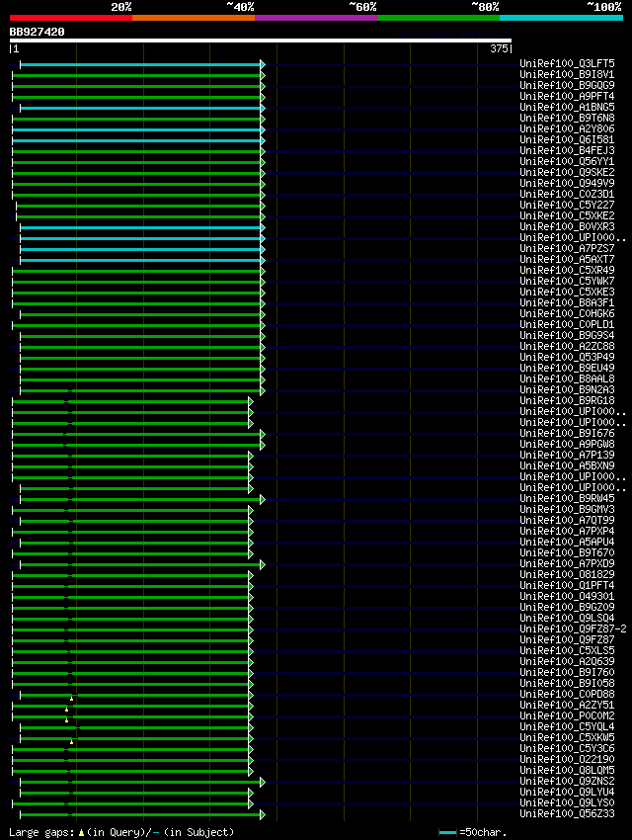Open hit UniRef100_A5AXT7
The height and width of the screenshot is (840, 632).
(x=567, y=259)
